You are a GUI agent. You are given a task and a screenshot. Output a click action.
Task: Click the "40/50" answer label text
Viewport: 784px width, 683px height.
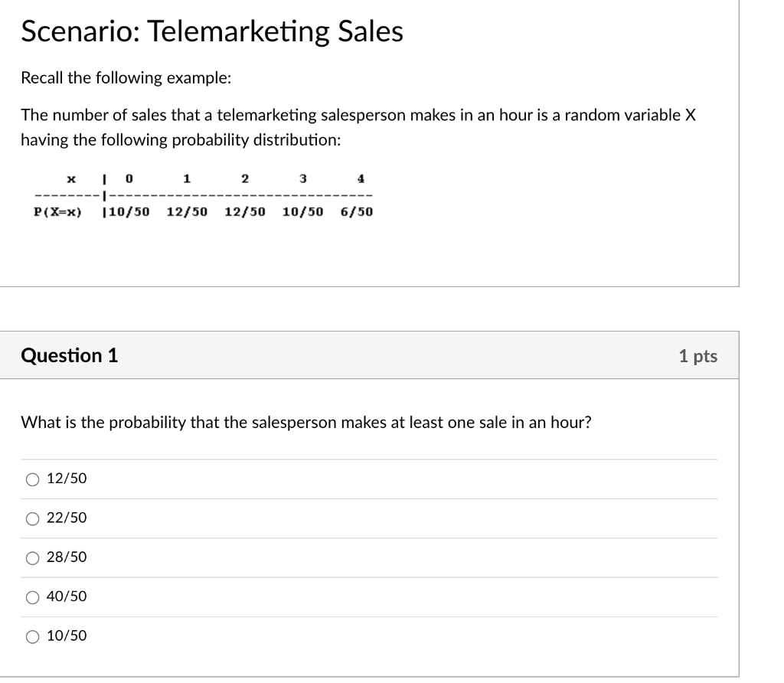coord(67,596)
